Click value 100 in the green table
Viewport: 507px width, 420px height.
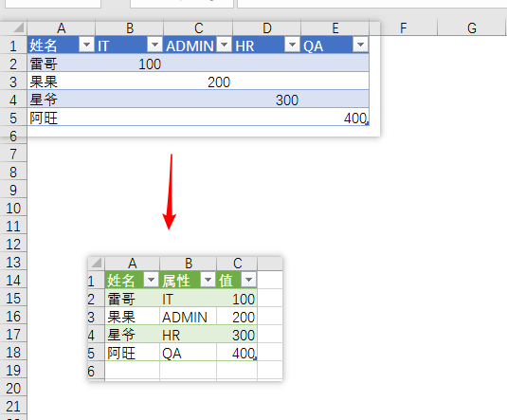237,298
